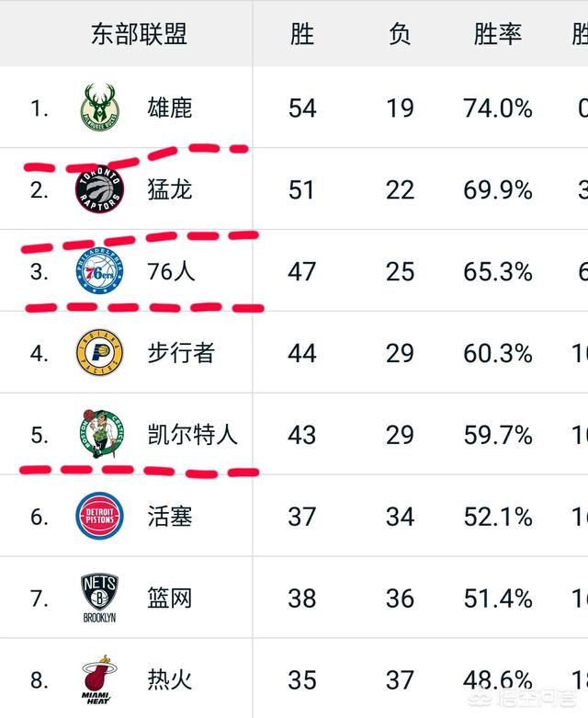588x718 pixels.
Task: Select the 东部联盟 column header
Action: [139, 34]
